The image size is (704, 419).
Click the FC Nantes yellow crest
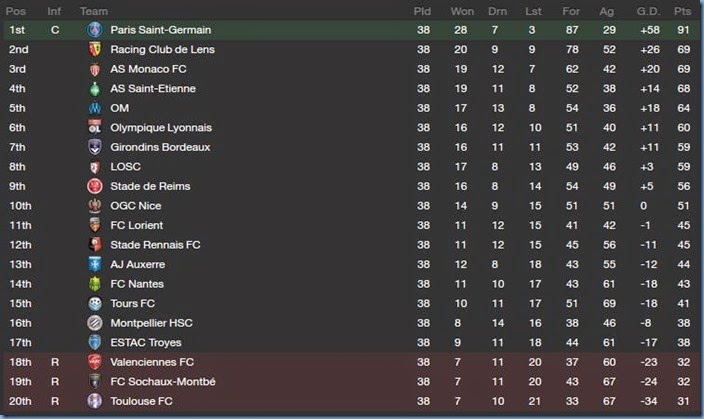95,284
